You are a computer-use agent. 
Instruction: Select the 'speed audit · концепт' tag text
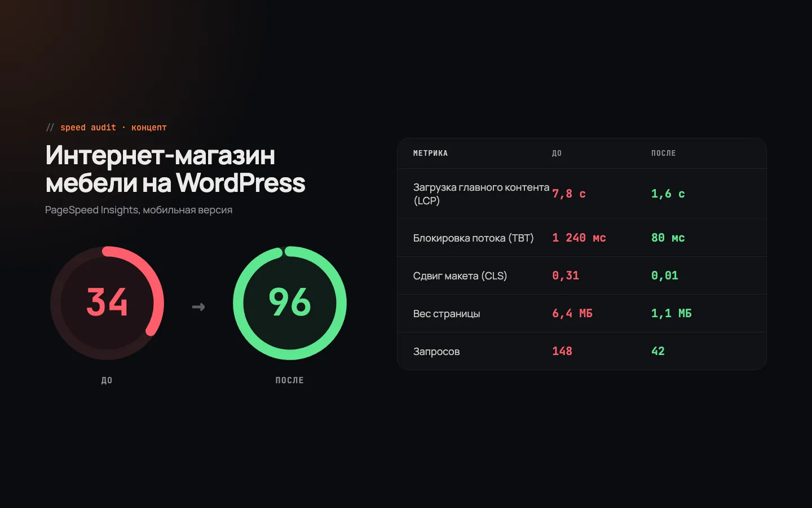(x=113, y=128)
